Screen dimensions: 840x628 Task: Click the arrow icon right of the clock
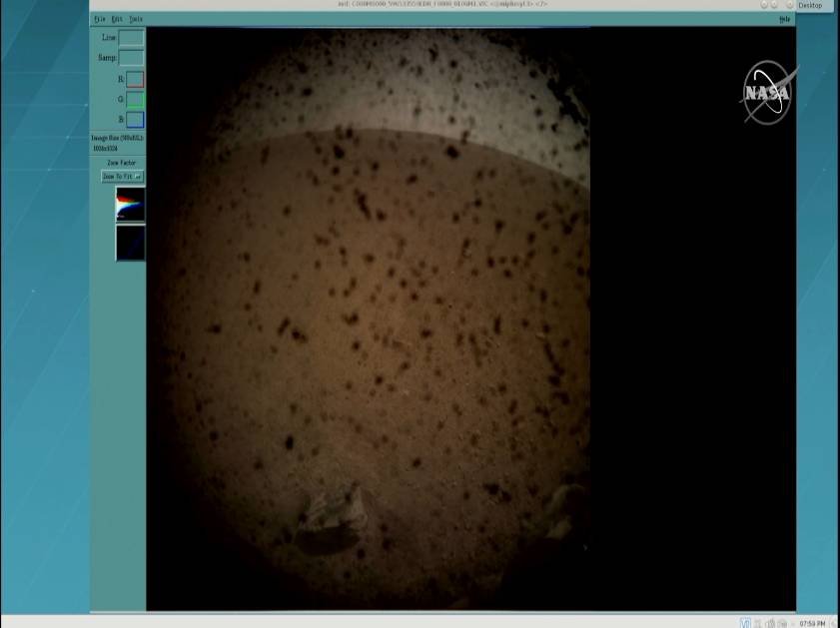834,623
